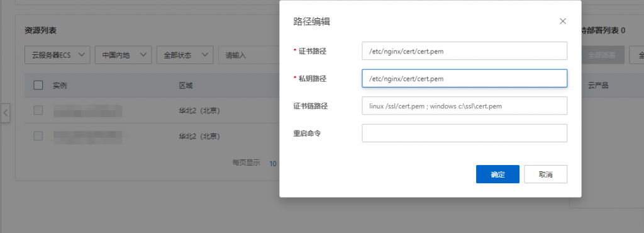Check the second instance row checkbox
Screen dimensions: 644x233
(x=38, y=136)
